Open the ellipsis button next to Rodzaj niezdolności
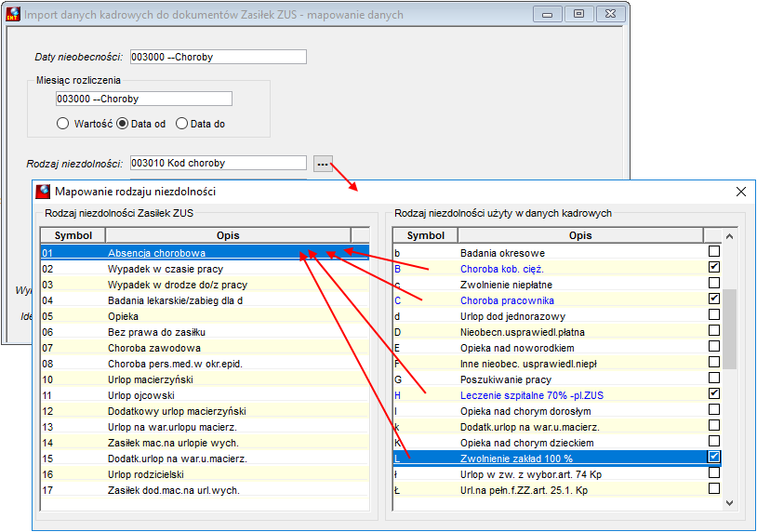 tap(323, 164)
